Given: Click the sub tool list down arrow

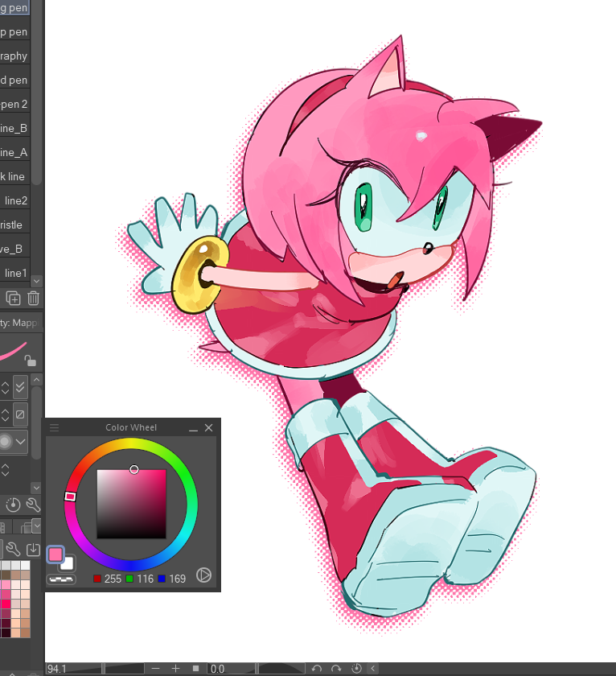Looking at the screenshot, I should coord(37,281).
